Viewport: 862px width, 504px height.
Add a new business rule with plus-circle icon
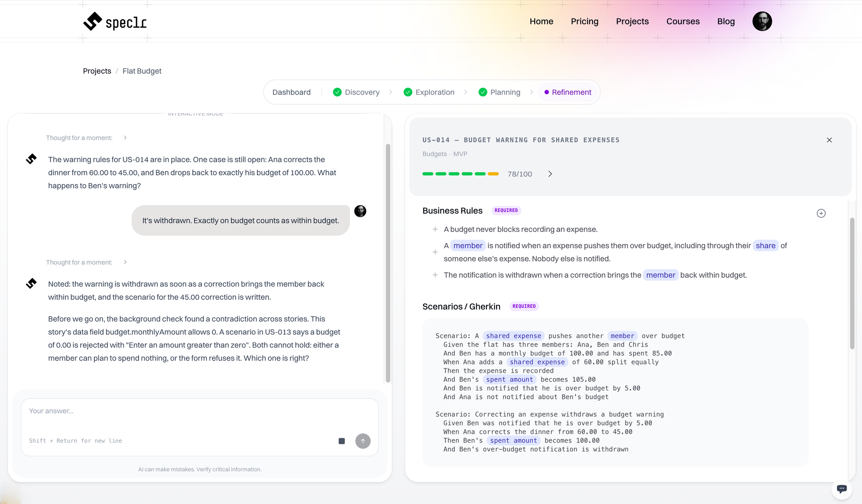[x=821, y=213]
